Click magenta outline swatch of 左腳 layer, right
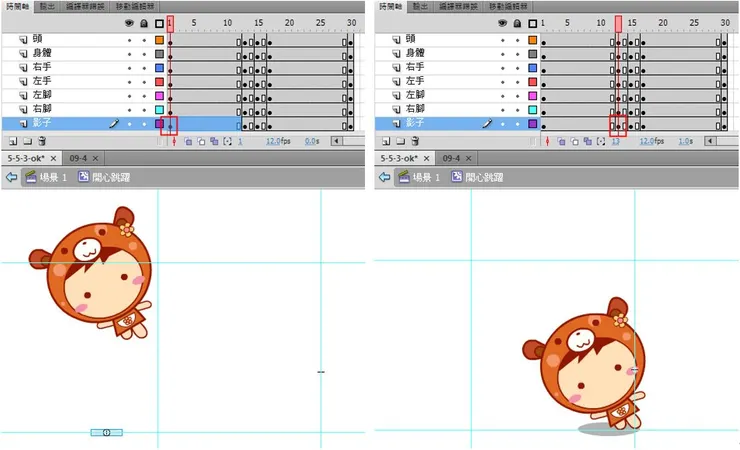Image resolution: width=740 pixels, height=450 pixels. click(533, 96)
